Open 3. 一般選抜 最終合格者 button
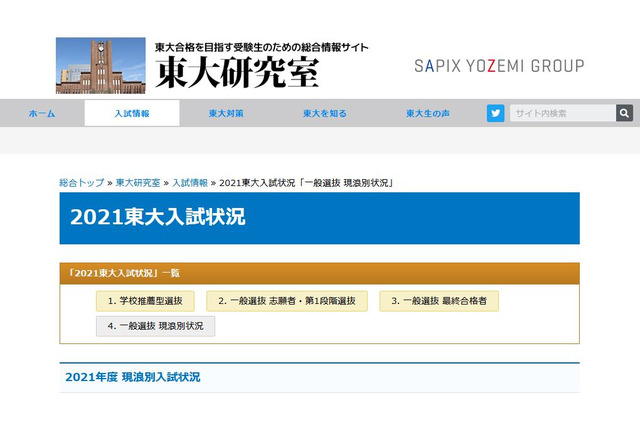640x426 pixels. 439,301
